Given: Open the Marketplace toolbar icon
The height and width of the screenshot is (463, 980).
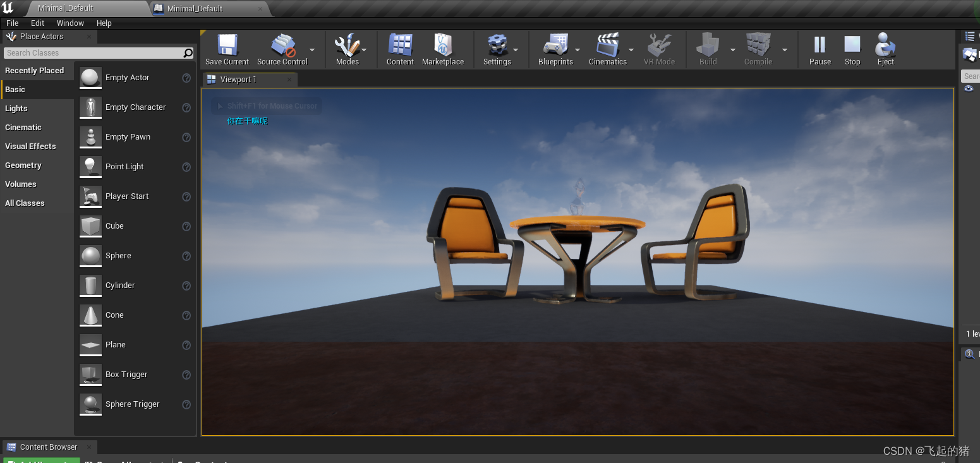Looking at the screenshot, I should click(443, 45).
